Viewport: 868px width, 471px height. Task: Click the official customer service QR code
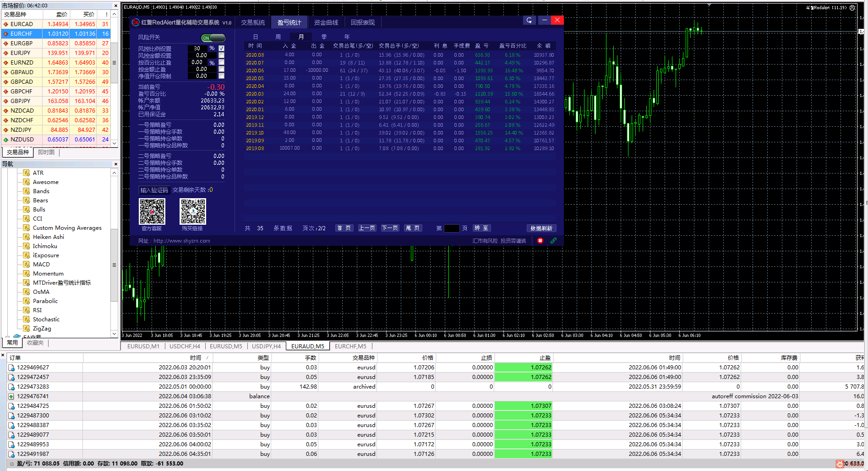[x=152, y=211]
